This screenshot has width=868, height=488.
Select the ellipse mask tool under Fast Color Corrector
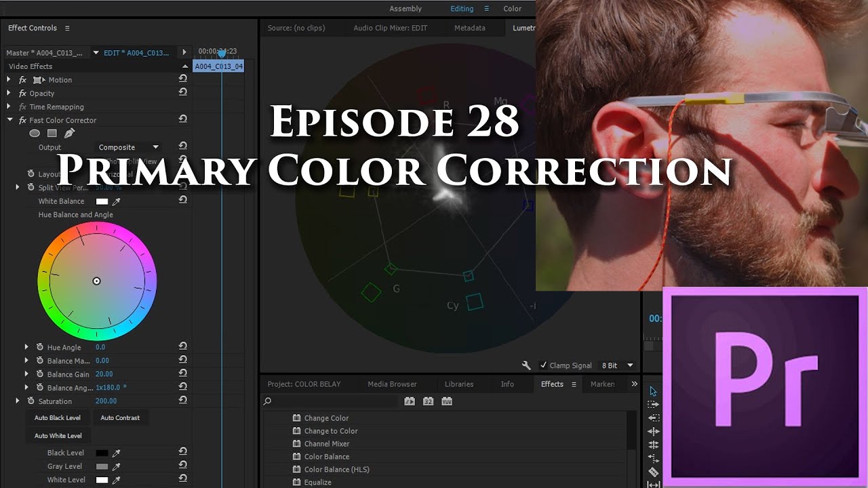pos(35,134)
